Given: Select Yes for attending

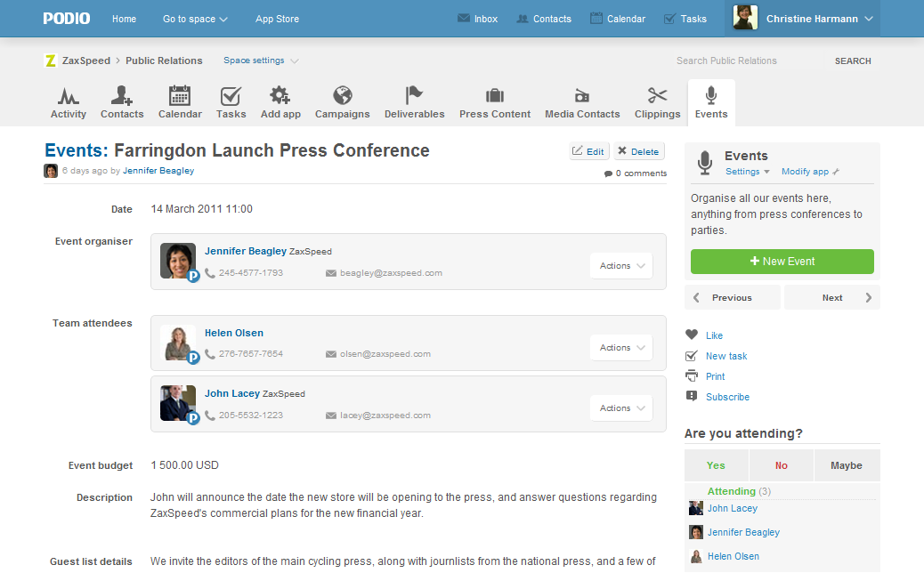Looking at the screenshot, I should tap(716, 465).
